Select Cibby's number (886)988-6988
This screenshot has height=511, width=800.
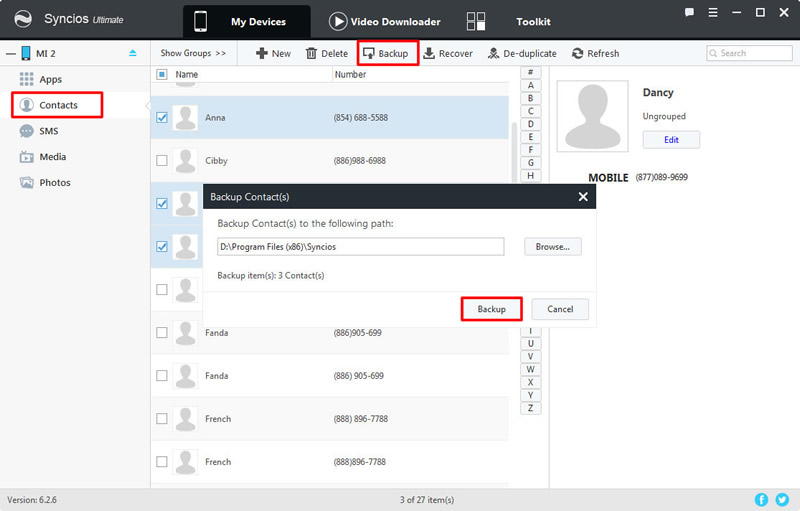click(x=360, y=161)
